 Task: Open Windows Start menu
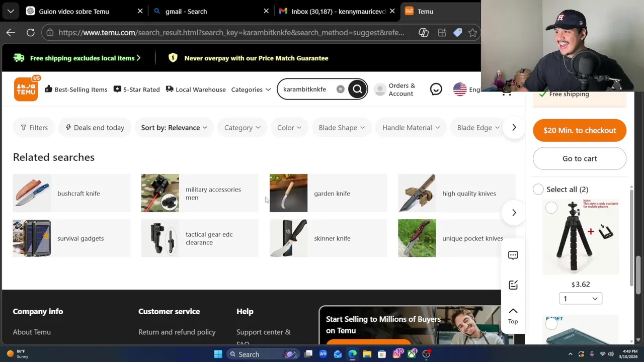[218, 354]
